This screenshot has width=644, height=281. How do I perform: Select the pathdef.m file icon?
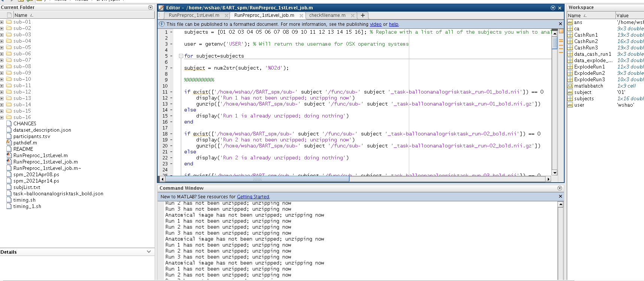(9, 143)
